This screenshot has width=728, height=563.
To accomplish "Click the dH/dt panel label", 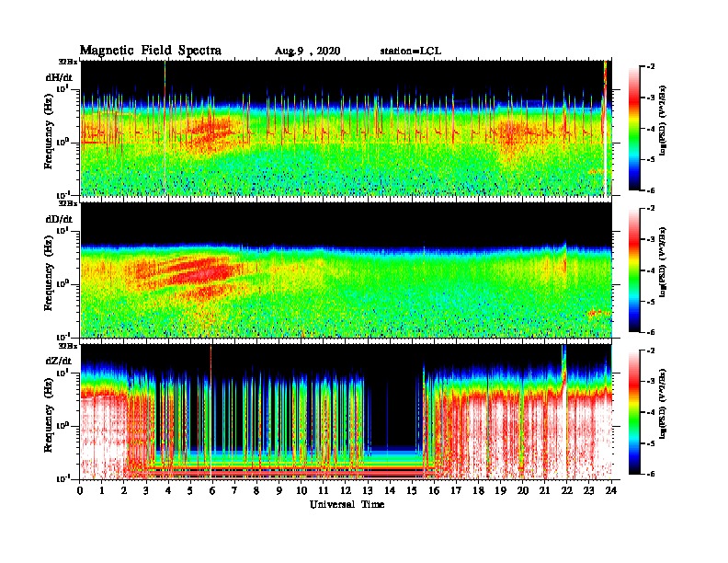I will point(59,77).
